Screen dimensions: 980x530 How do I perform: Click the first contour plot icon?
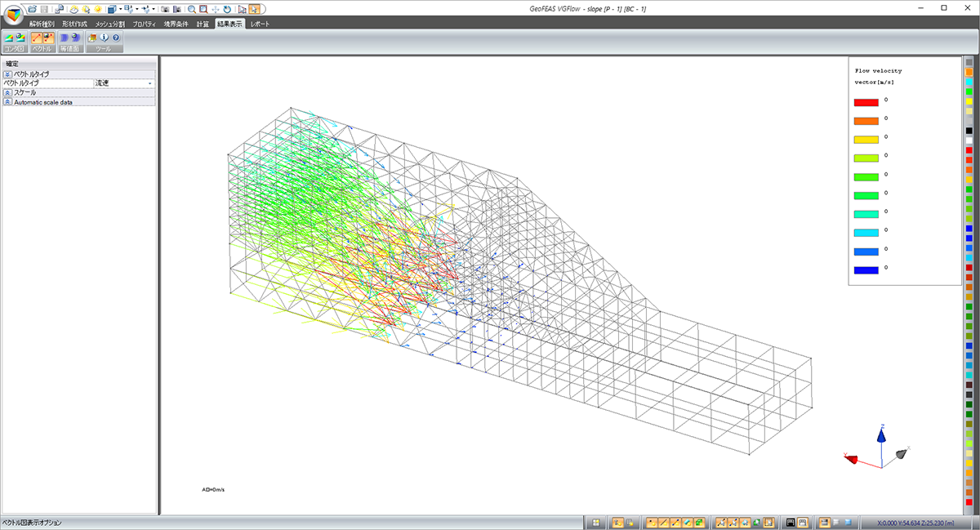click(x=10, y=38)
